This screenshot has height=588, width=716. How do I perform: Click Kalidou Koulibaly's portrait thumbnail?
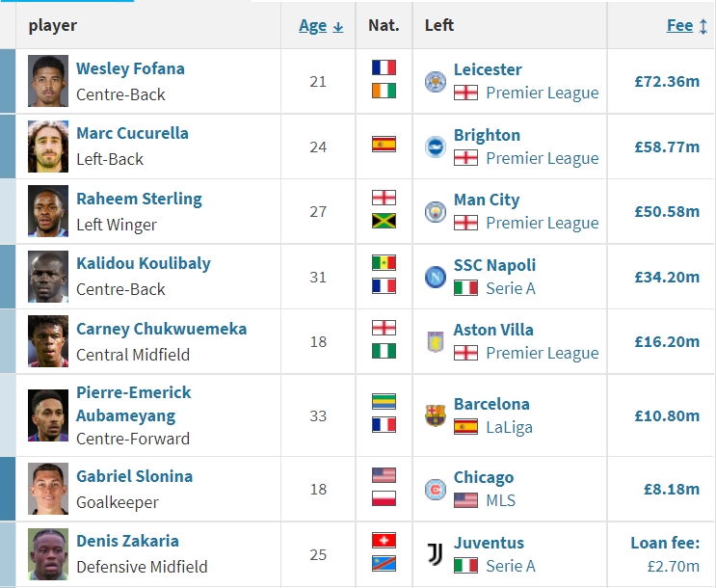coord(48,277)
